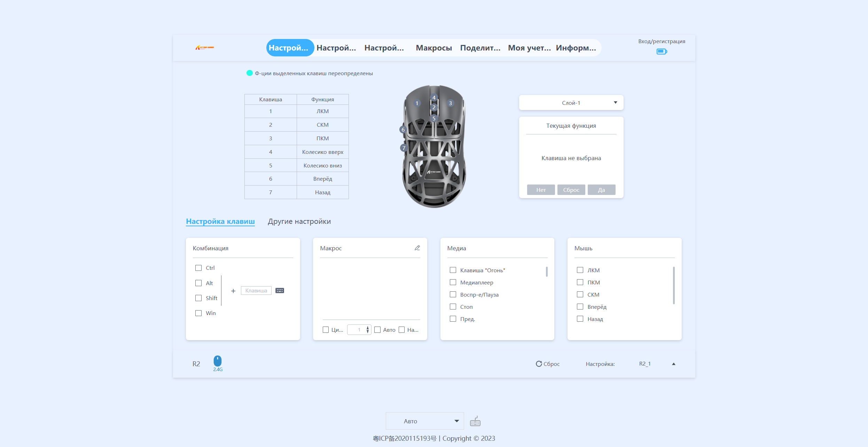Open the Макросы menu tab
The image size is (868, 447).
(434, 48)
